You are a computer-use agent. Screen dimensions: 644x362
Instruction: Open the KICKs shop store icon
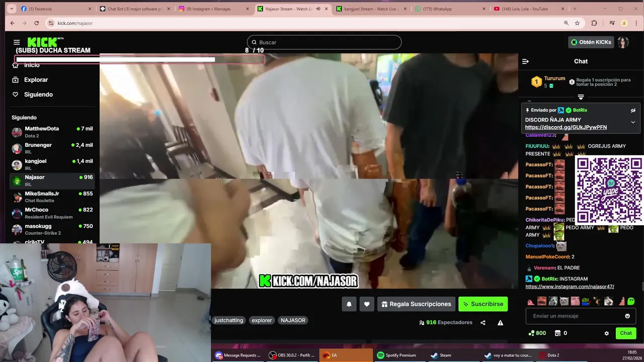pyautogui.click(x=557, y=333)
